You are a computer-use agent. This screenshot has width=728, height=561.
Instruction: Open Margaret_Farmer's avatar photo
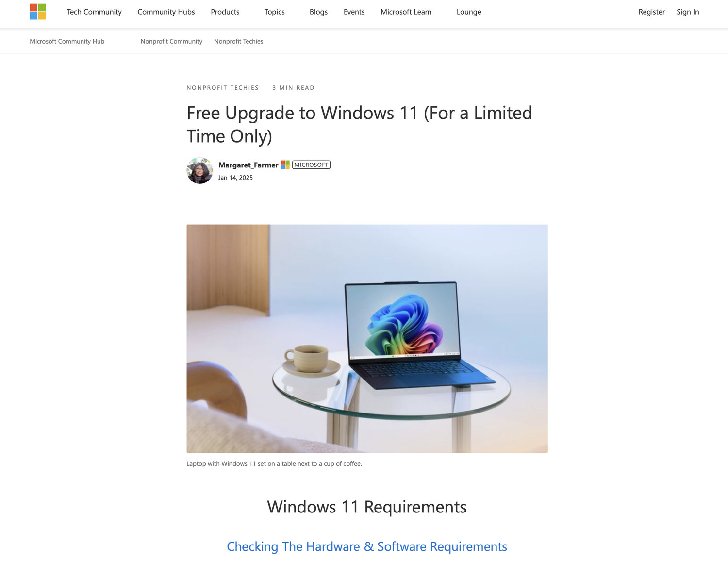(199, 170)
